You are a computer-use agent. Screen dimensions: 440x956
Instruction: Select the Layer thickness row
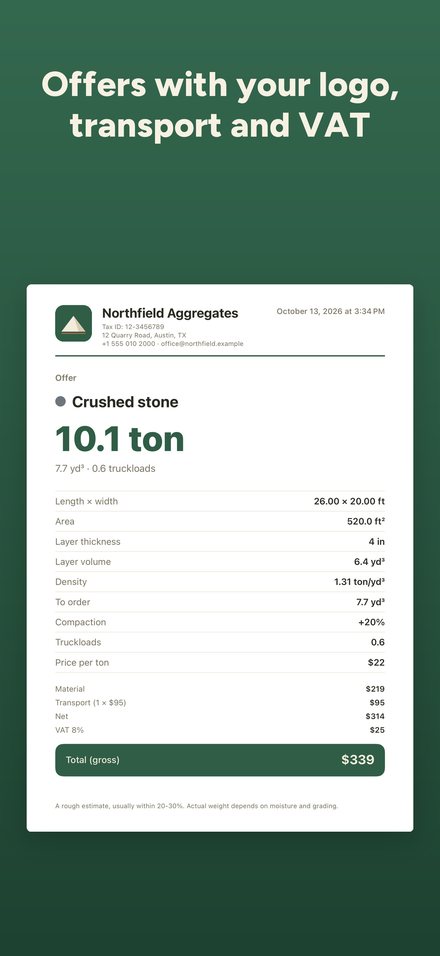click(x=220, y=541)
